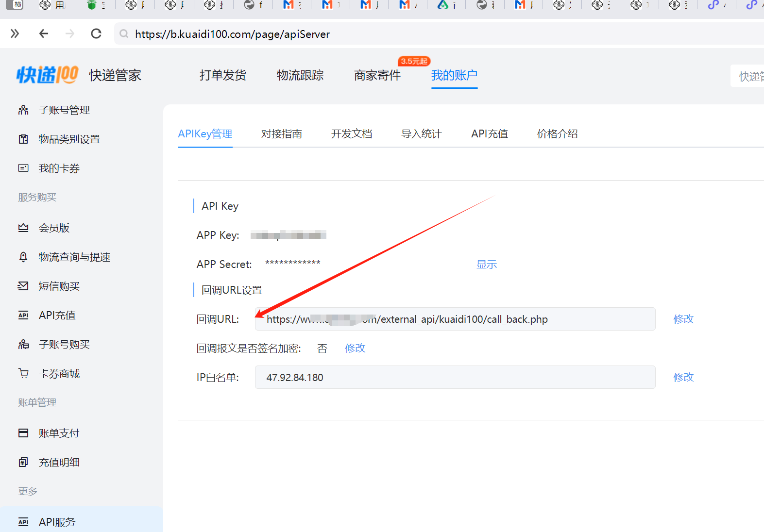764x532 pixels.
Task: Open 卡券商城 in the sidebar
Action: pos(59,373)
